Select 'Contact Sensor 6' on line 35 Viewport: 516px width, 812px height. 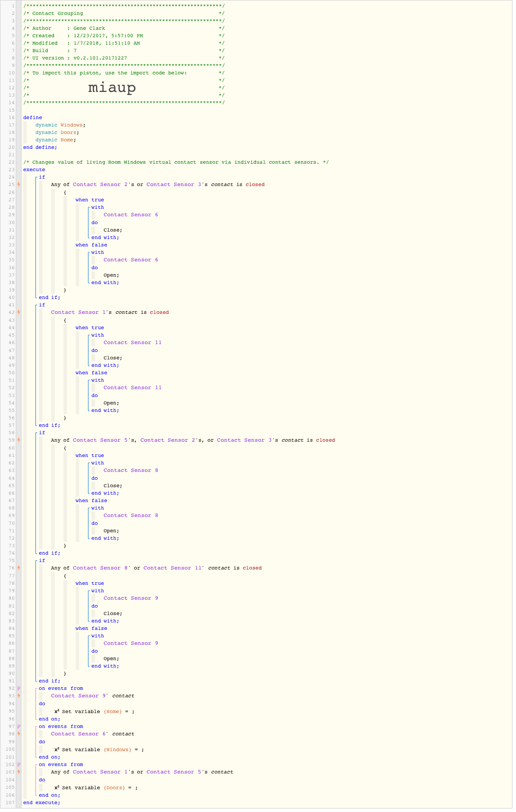[x=131, y=260]
